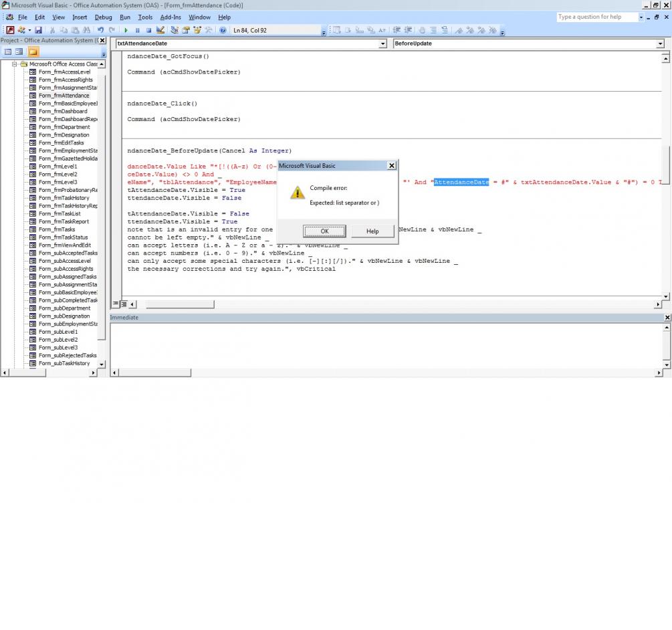This screenshot has height=630, width=672.
Task: Click the Indent icon
Action: click(397, 30)
